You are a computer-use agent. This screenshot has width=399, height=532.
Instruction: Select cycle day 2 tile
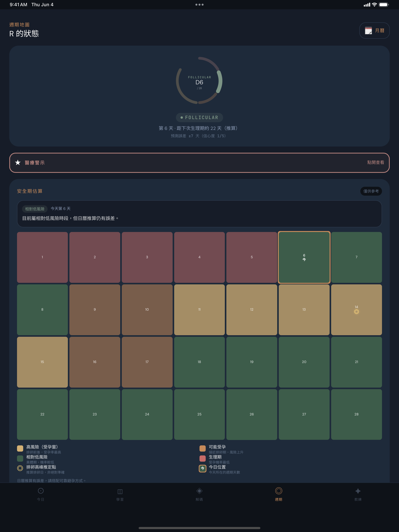pos(95,257)
